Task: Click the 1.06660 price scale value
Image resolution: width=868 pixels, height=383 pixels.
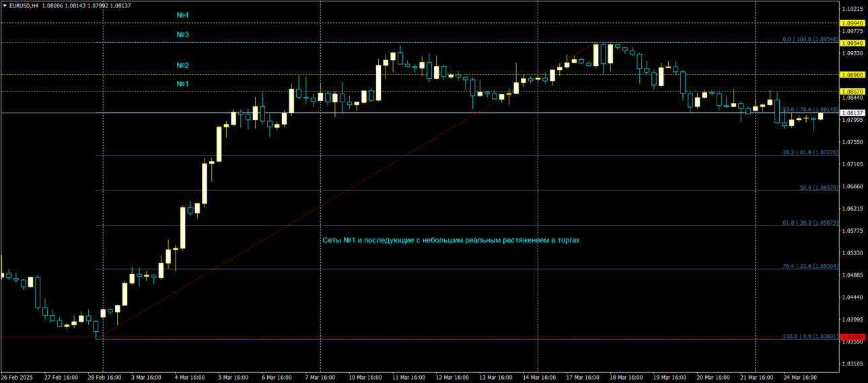Action: click(853, 186)
